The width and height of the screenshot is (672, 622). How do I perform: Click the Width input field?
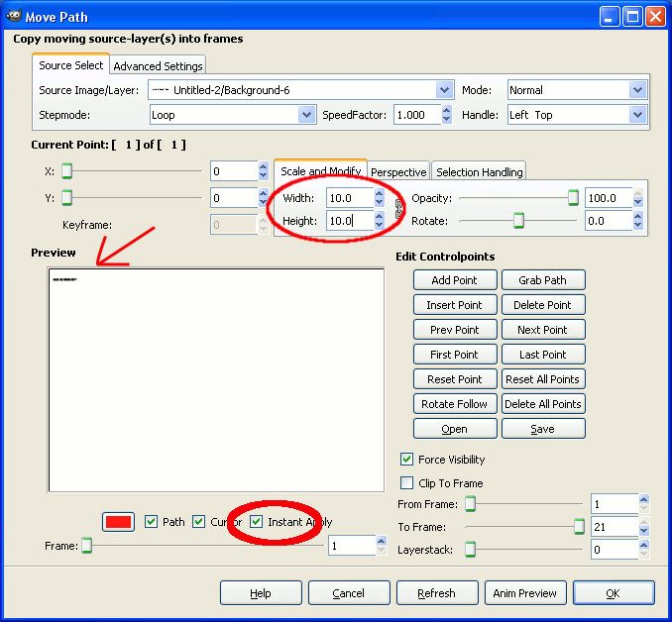(x=350, y=198)
